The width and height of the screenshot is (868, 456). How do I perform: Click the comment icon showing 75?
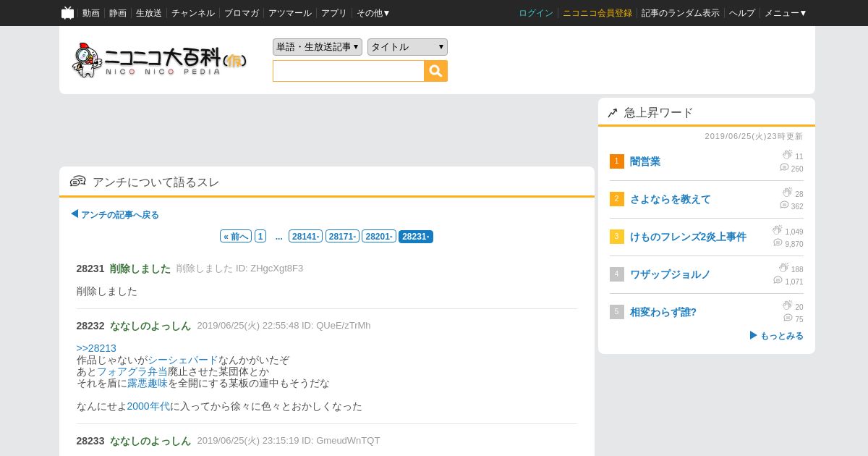(x=788, y=318)
